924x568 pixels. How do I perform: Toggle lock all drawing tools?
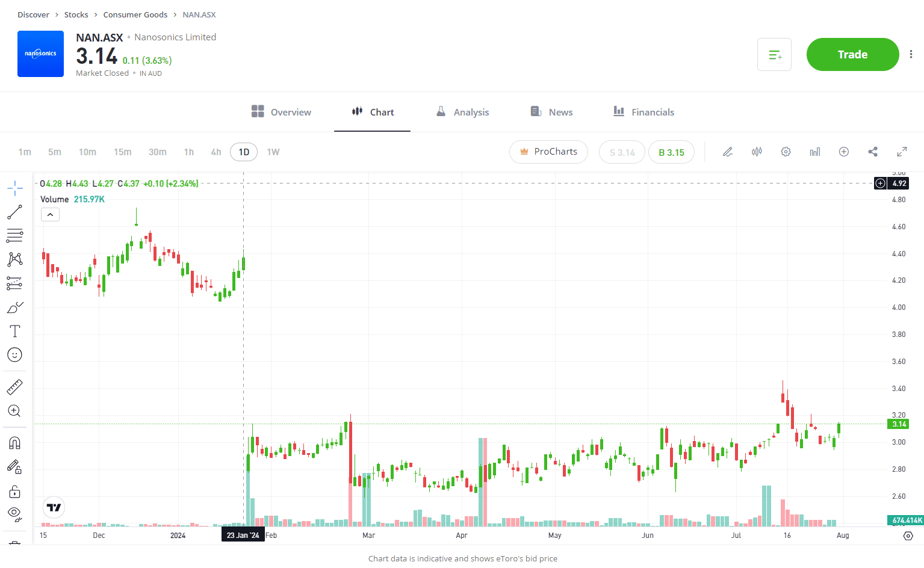(15, 492)
